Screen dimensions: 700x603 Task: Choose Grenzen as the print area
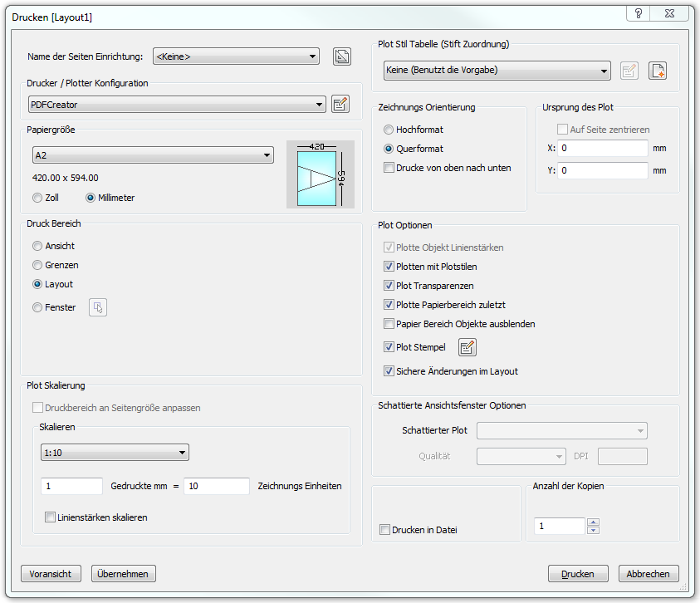click(37, 265)
